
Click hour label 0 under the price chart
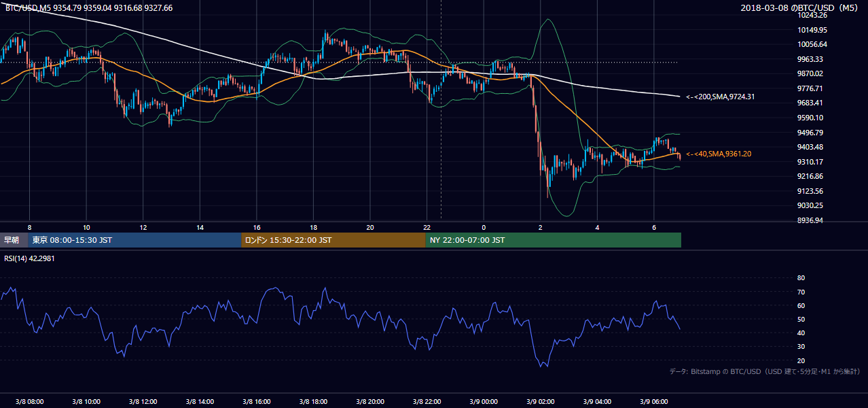point(484,227)
